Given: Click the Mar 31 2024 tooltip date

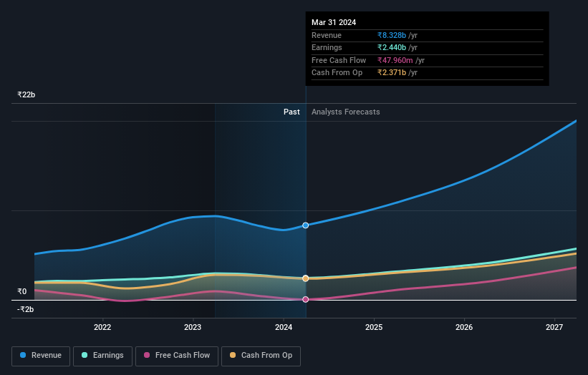Looking at the screenshot, I should [x=334, y=22].
